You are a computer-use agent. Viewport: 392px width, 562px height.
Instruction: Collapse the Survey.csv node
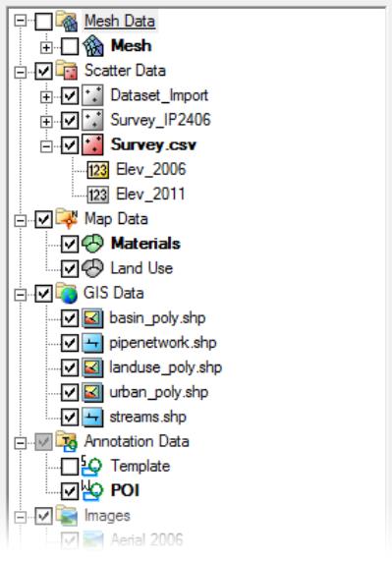(x=46, y=146)
